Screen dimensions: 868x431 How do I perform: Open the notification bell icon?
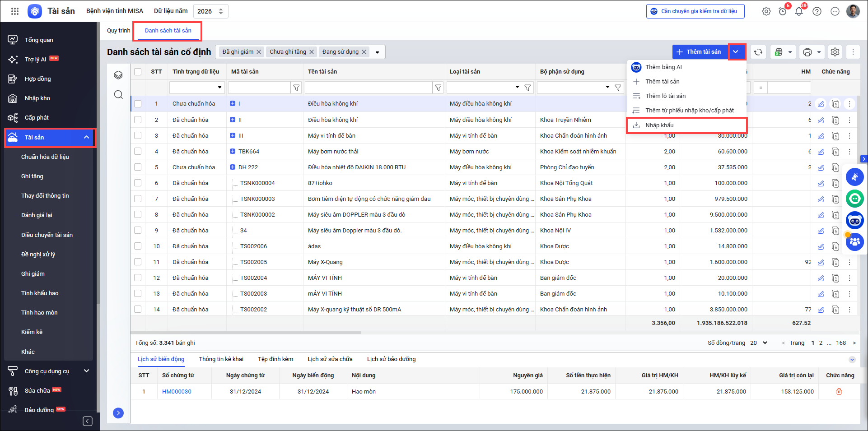[x=799, y=11]
